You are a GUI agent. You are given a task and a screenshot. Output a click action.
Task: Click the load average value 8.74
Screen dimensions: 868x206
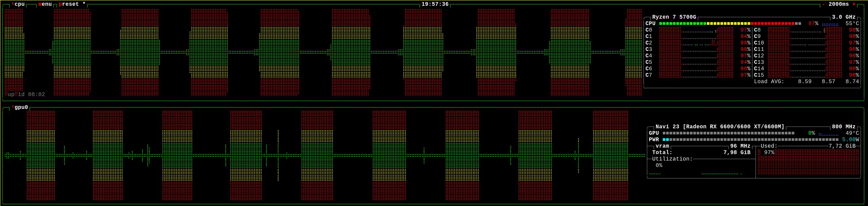pyautogui.click(x=852, y=81)
